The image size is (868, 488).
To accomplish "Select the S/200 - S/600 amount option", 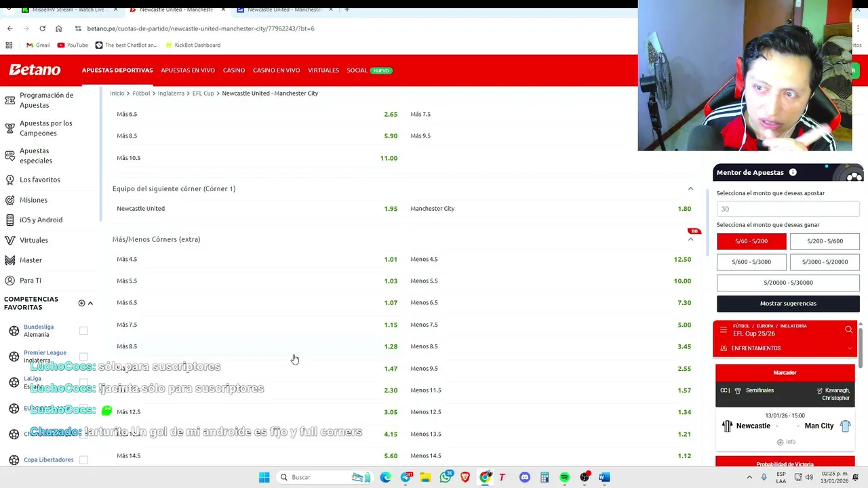I will 825,241.
